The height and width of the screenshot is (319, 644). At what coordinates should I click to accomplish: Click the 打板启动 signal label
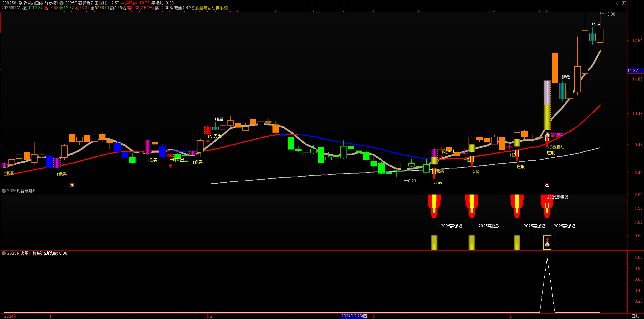556,147
